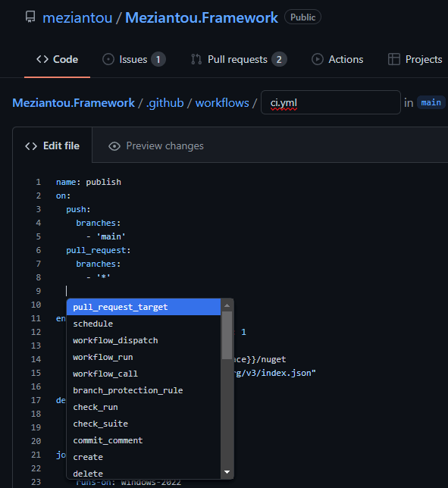This screenshot has height=488, width=448.
Task: Click the 'branches:' line under push
Action: 98,223
